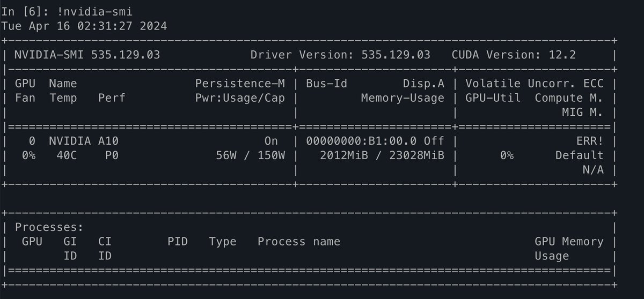Select the 2012MiB / 23028MiB memory usage
Image resolution: width=644 pixels, height=299 pixels.
382,155
